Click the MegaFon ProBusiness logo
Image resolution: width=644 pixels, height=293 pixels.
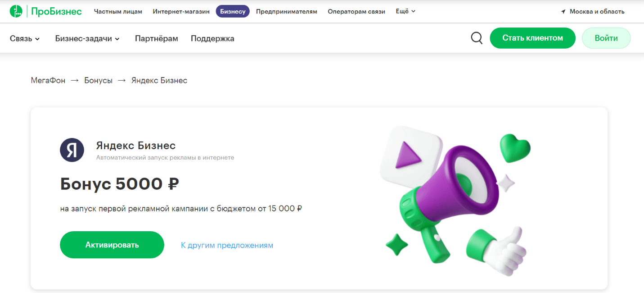point(46,11)
